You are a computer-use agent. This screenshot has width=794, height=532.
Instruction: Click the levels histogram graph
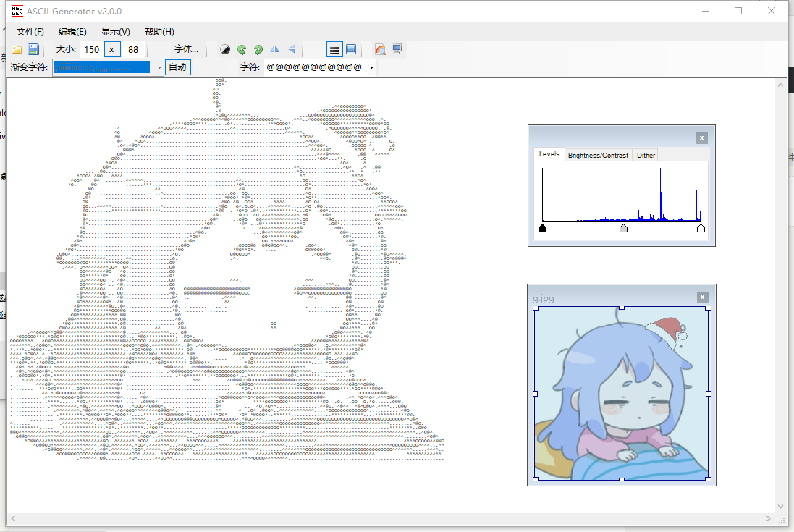coord(622,195)
